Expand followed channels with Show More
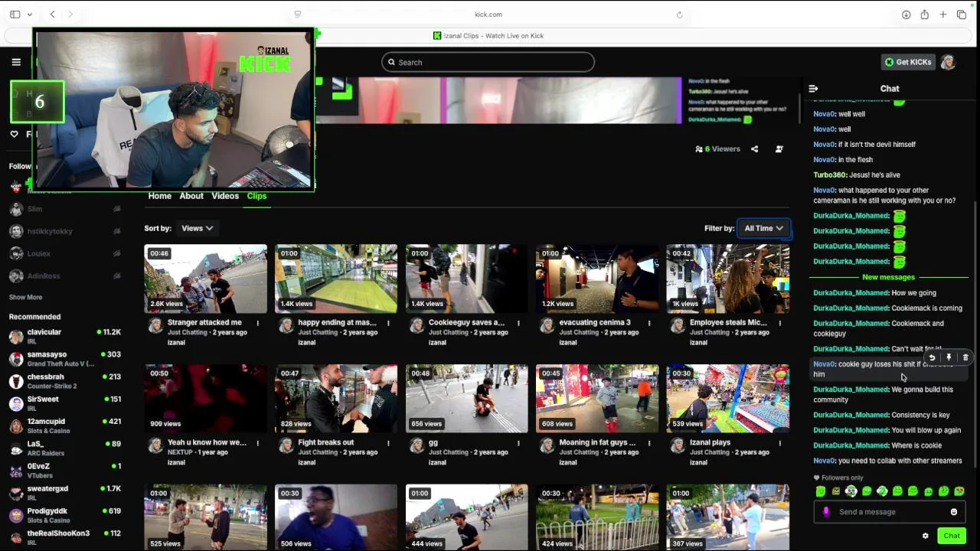This screenshot has width=980, height=551. pos(25,297)
